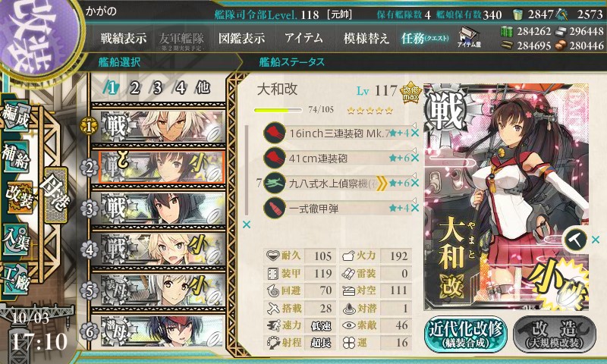Click the 改造 remodel button
The width and height of the screenshot is (607, 364).
click(555, 334)
